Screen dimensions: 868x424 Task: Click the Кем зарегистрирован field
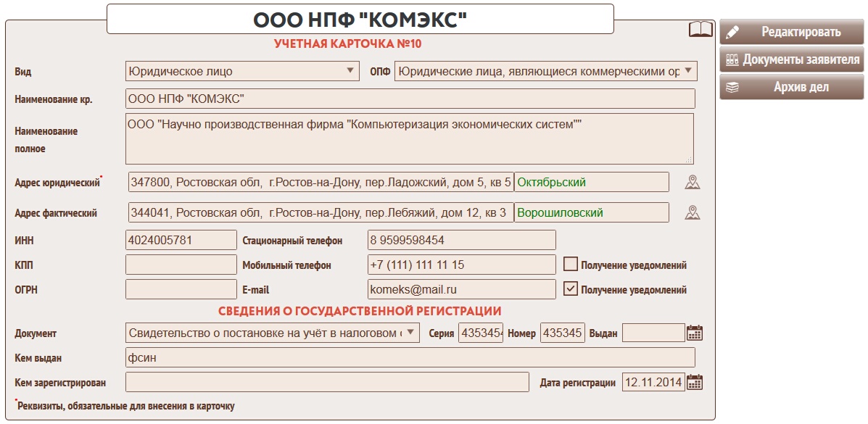point(327,382)
